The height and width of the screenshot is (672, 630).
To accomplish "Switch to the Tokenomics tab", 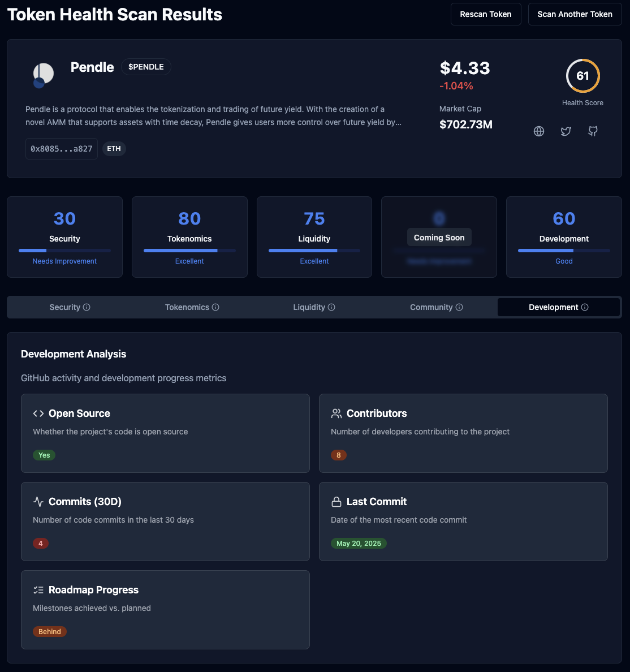I will 187,307.
